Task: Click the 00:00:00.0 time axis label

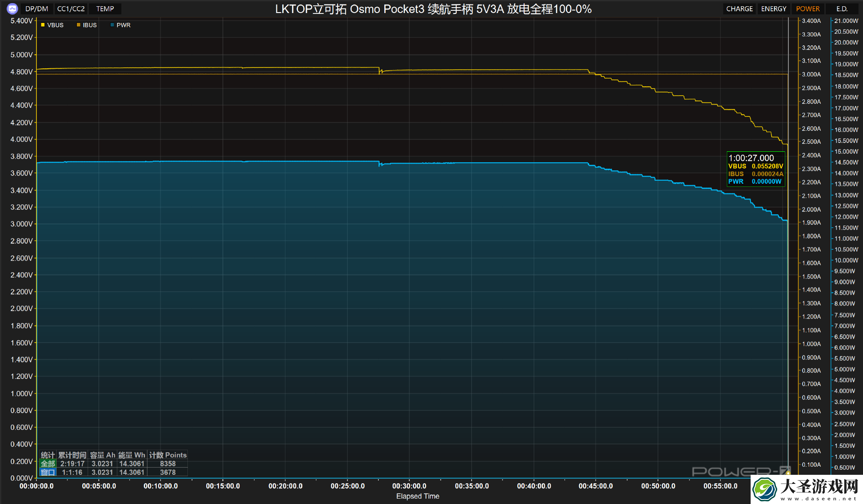Action: tap(36, 486)
